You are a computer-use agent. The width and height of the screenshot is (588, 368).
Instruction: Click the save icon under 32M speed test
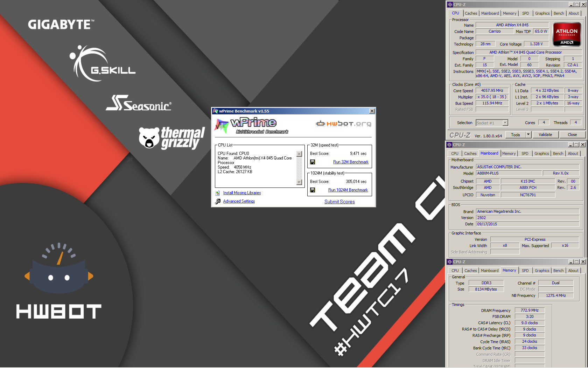(313, 162)
